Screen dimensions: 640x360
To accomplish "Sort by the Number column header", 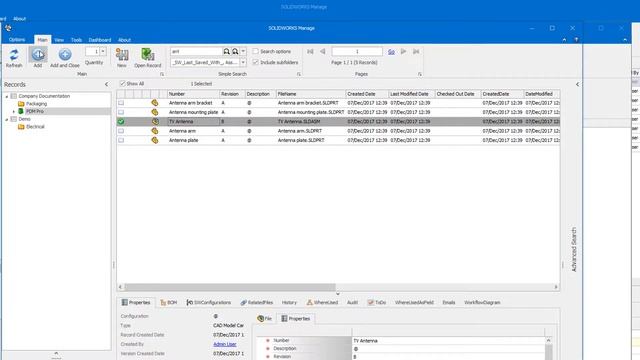I will [193, 94].
